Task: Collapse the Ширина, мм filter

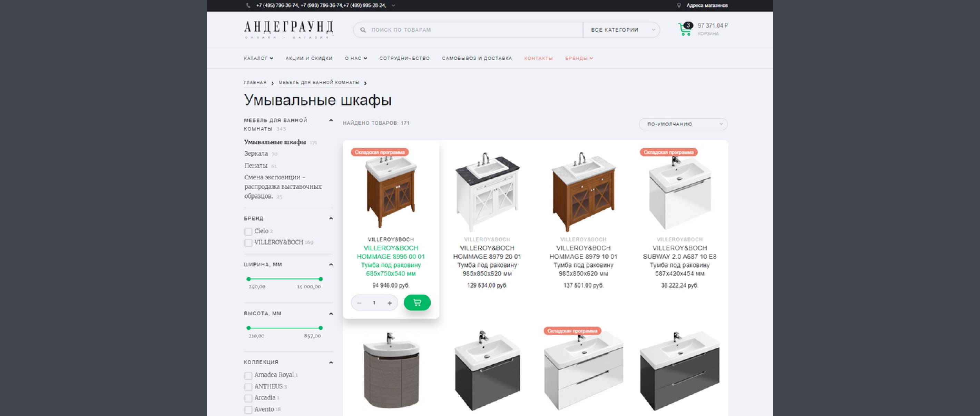Action: tap(331, 264)
